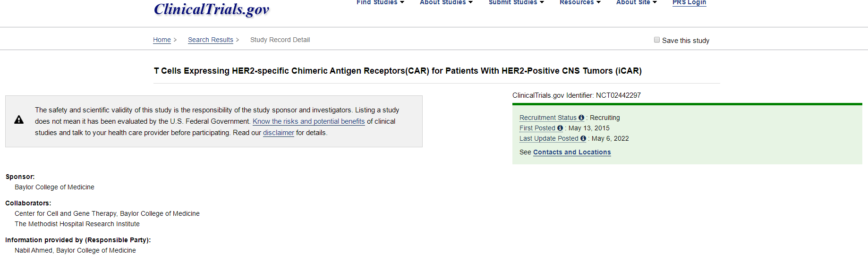
Task: Open the Resources menu
Action: (x=580, y=3)
